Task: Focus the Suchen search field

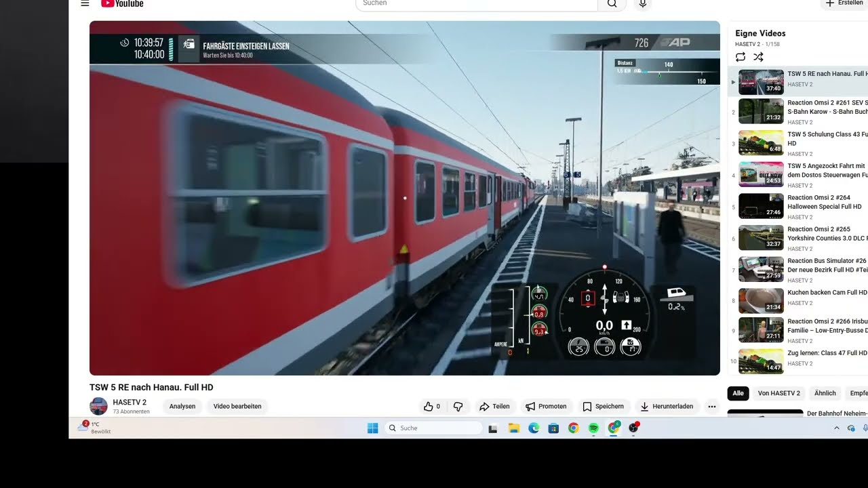Action: 477,3
